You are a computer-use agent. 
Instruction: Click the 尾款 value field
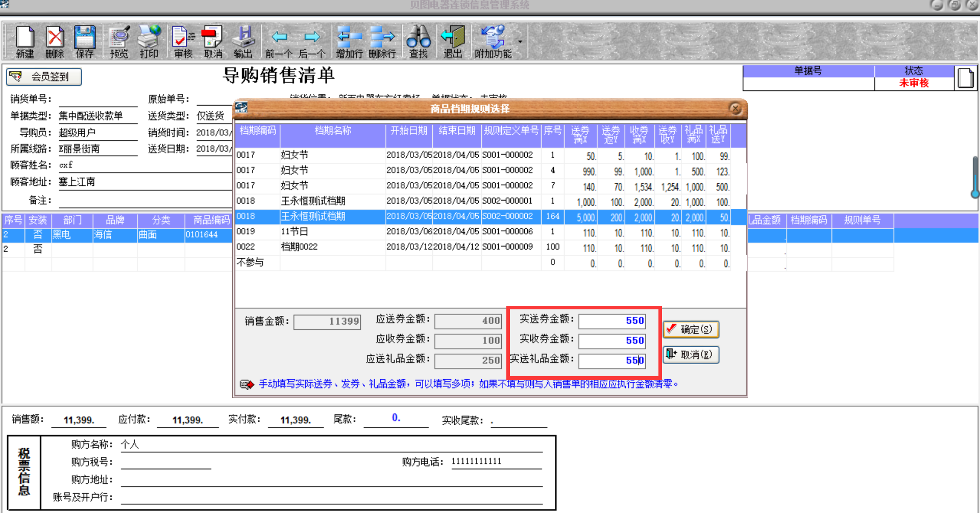396,419
